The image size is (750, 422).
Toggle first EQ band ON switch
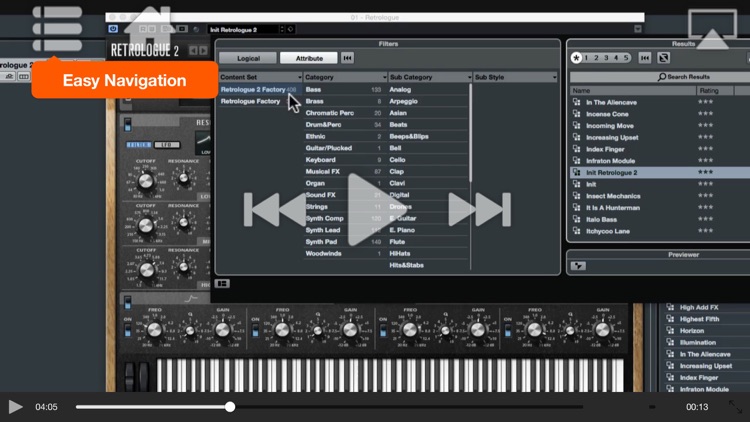coord(128,330)
